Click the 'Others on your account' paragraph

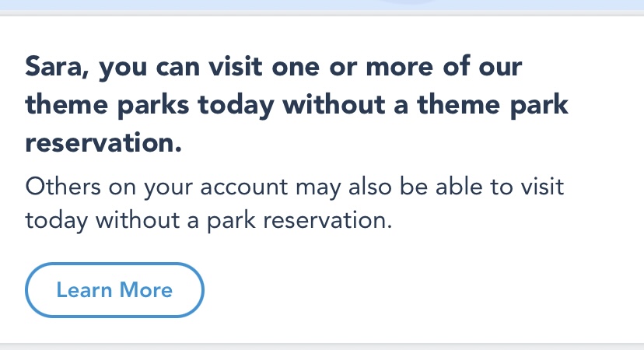[x=294, y=203]
